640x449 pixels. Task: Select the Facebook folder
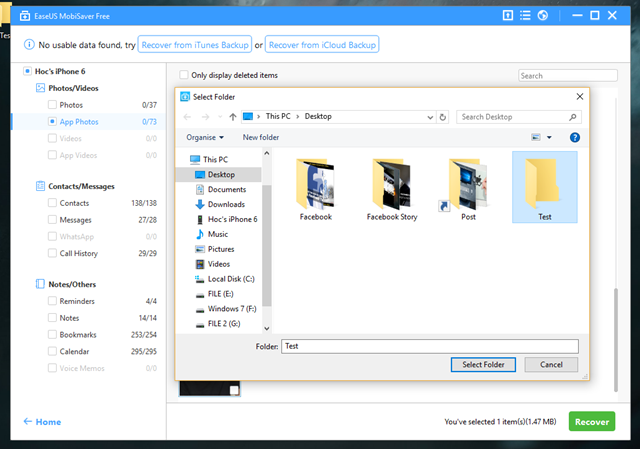click(316, 189)
